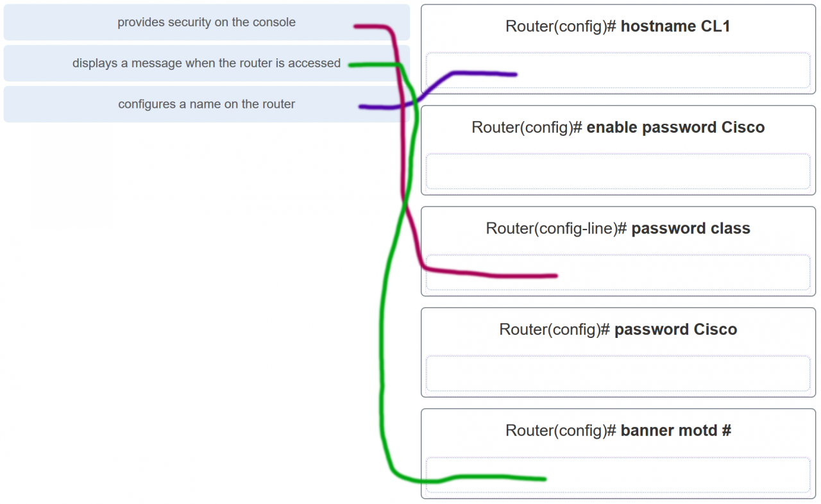
Task: Select the answer slot below enable password Cisco
Action: click(x=618, y=171)
